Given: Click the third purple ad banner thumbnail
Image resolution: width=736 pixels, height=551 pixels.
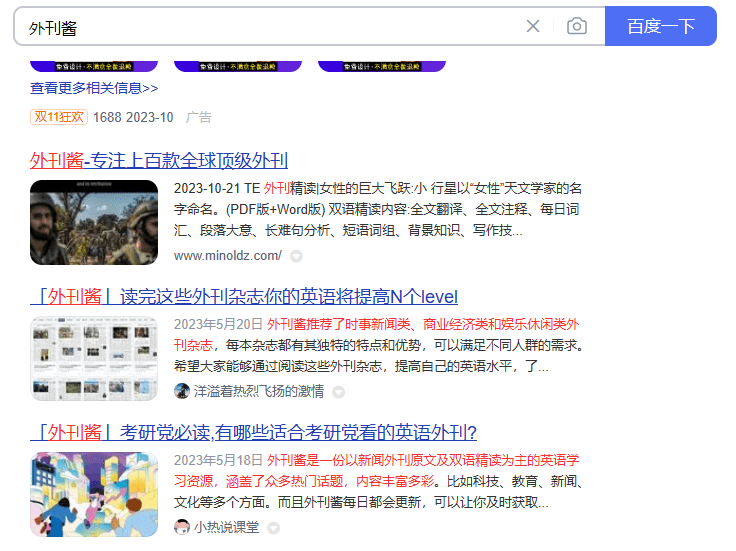Looking at the screenshot, I should pos(382,66).
